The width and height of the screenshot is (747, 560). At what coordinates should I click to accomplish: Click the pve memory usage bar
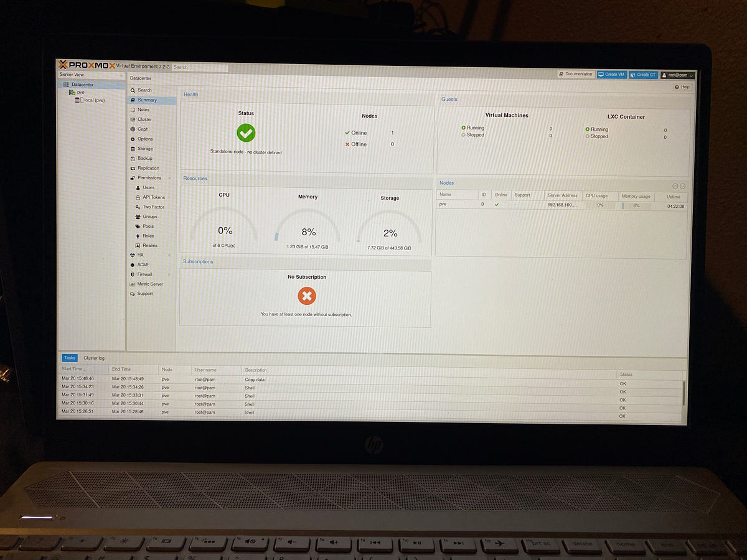click(x=634, y=204)
